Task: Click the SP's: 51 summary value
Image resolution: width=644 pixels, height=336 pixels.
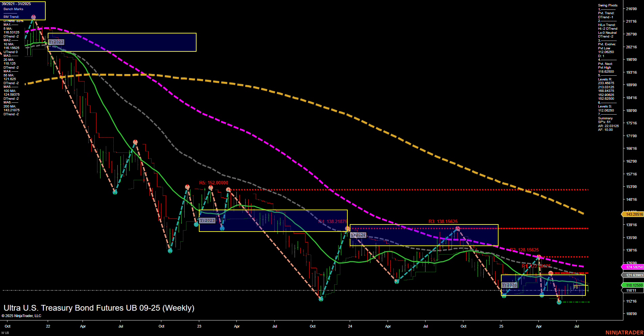Action: point(604,122)
